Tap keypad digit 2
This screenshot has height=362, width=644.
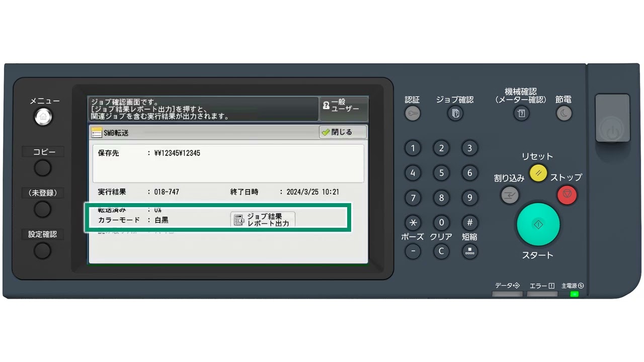(441, 148)
